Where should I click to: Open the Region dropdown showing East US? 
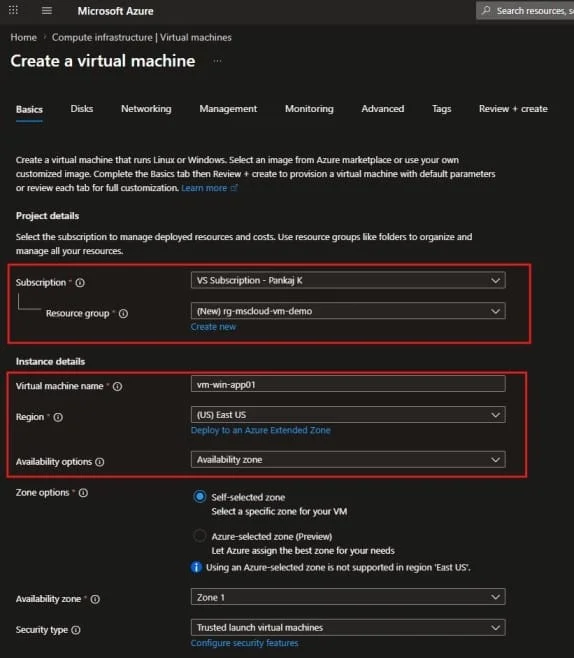[x=348, y=415]
